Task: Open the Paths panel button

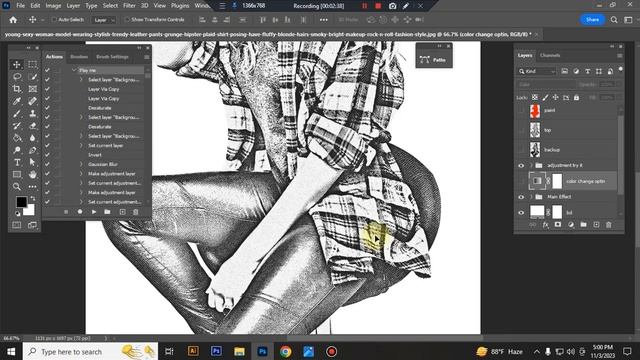Action: pyautogui.click(x=434, y=60)
